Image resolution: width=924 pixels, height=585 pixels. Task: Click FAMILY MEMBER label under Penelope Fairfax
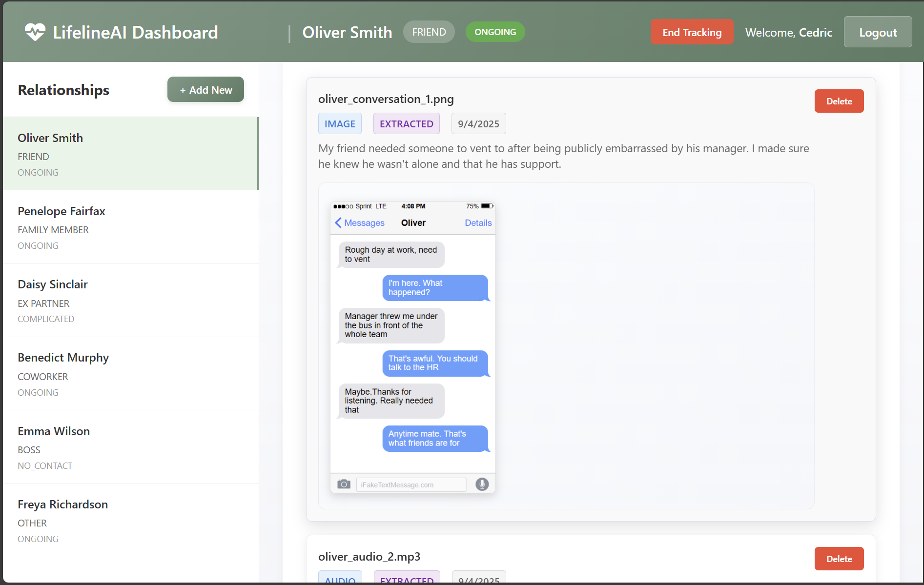point(53,230)
